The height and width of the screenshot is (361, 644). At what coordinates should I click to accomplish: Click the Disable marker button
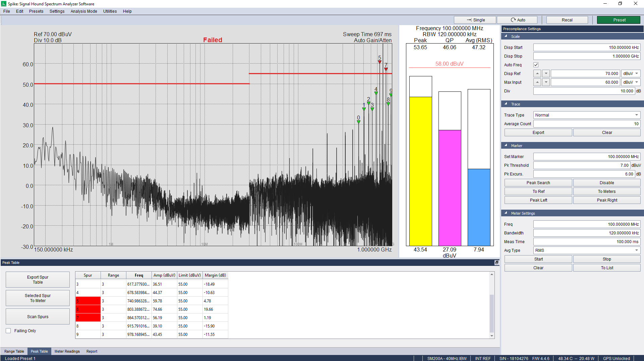coord(607,183)
